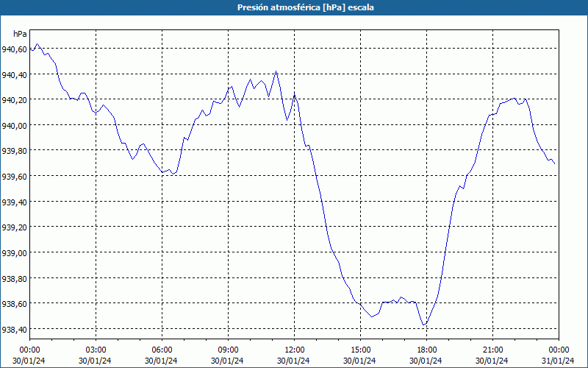Screen dimensions: 588x368
Task: Select the 940,00 y-axis label
Action: coord(14,126)
